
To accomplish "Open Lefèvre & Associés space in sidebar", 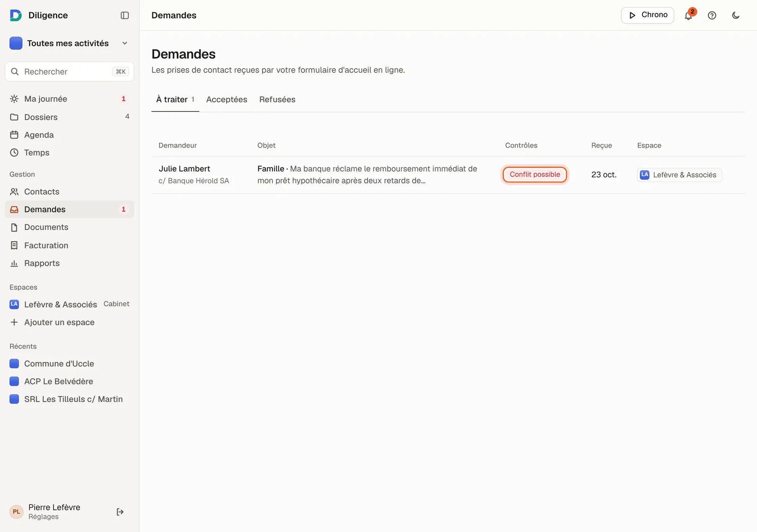I will click(70, 305).
